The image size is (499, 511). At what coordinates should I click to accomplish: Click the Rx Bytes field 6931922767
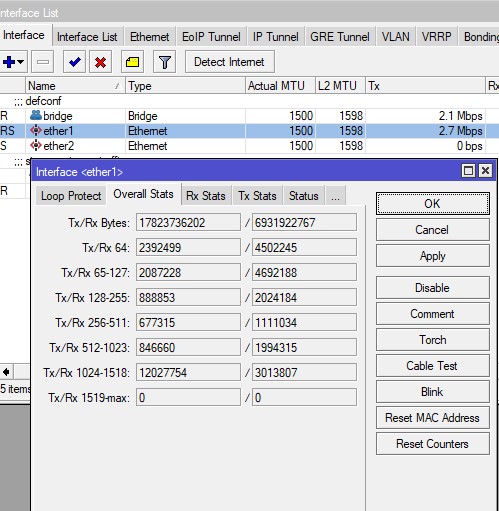click(304, 222)
